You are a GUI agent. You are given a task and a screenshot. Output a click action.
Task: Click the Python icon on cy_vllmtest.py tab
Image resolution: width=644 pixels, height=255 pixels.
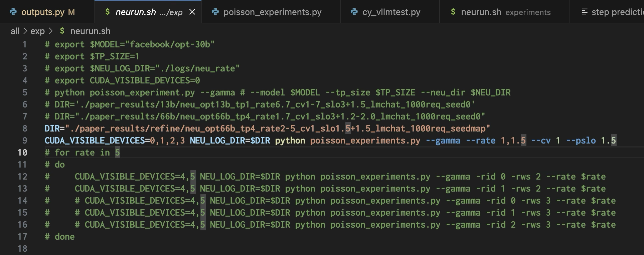click(354, 12)
